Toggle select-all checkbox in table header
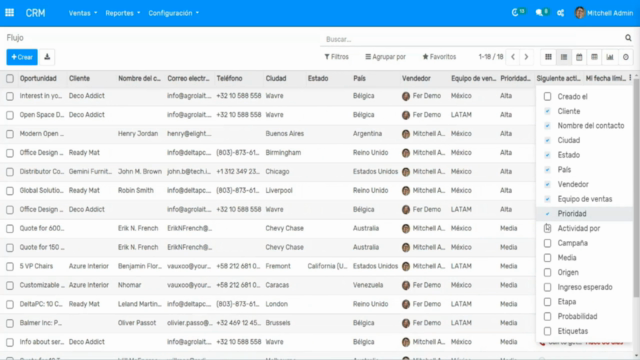This screenshot has width=640, height=360. tap(10, 78)
